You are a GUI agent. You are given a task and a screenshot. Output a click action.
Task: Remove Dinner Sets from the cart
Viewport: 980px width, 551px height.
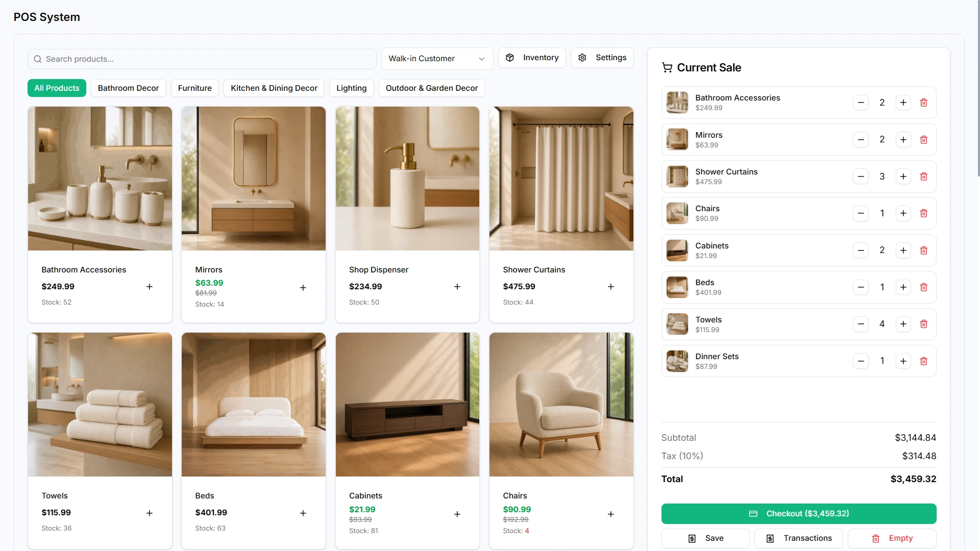click(923, 361)
